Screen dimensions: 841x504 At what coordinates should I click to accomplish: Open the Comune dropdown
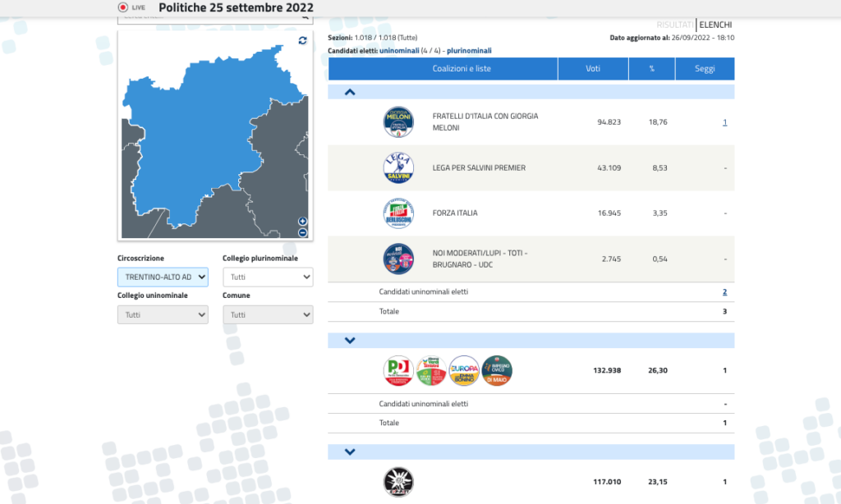[x=268, y=314]
